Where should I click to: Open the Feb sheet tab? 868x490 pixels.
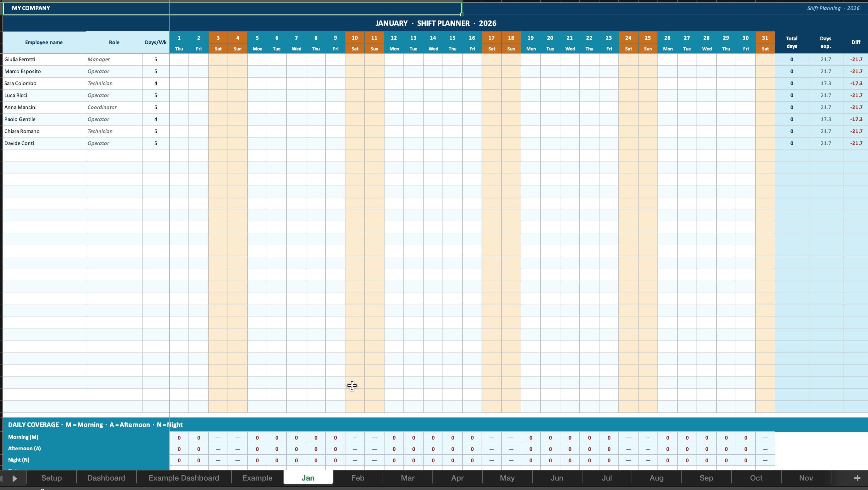(358, 478)
